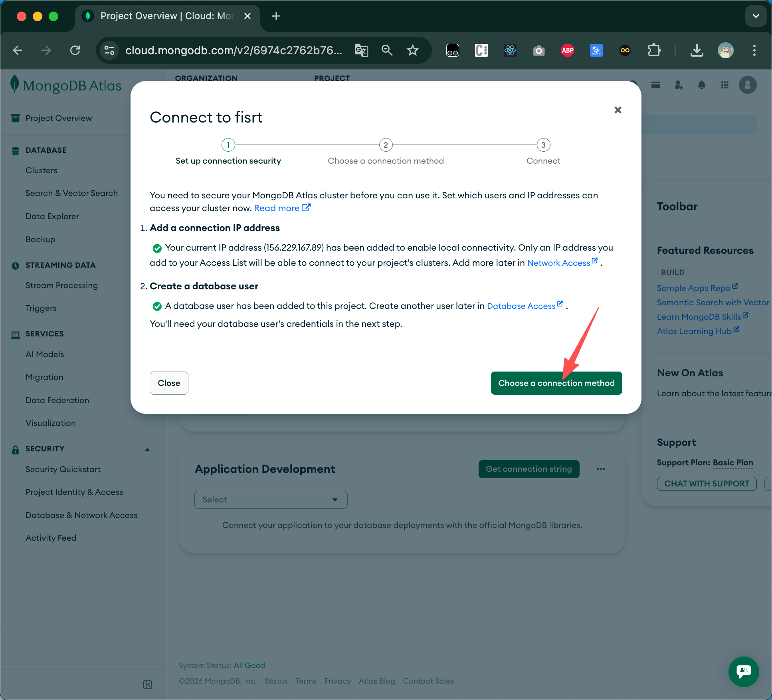This screenshot has width=772, height=700.
Task: Collapse sidebar using bottom panel icon
Action: point(147,685)
